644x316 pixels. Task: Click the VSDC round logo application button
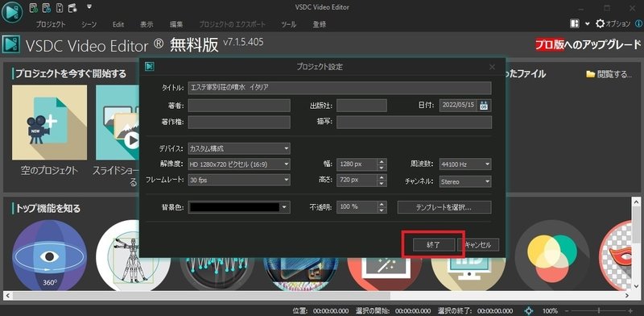coord(12,12)
